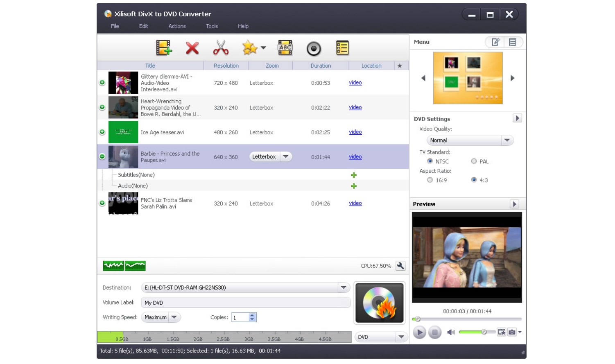Open the Tools menu
The width and height of the screenshot is (615, 364).
pos(212,26)
